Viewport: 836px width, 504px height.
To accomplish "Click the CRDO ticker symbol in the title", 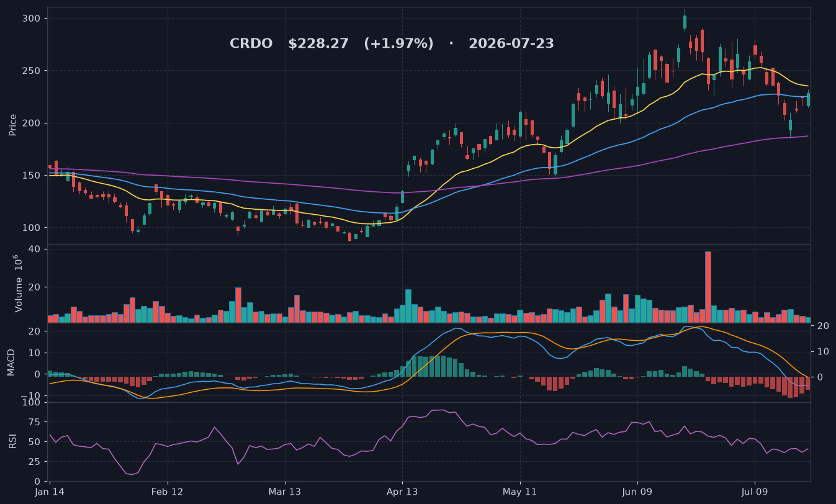I will click(251, 44).
